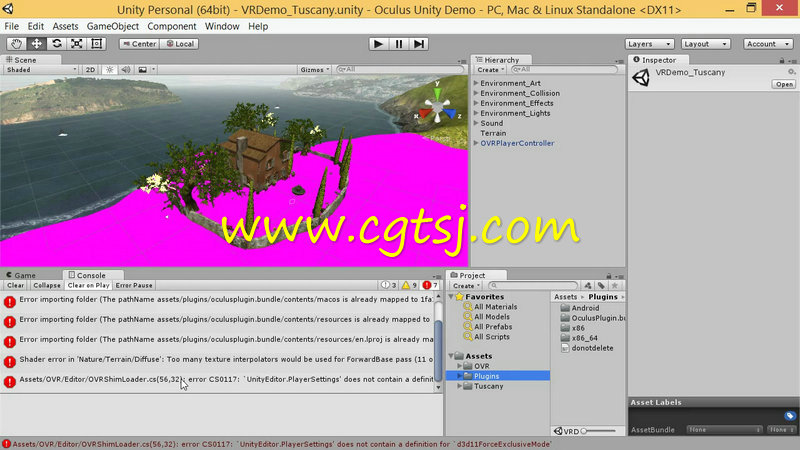Search by label in Project panel
The height and width of the screenshot is (450, 800).
pos(601,286)
